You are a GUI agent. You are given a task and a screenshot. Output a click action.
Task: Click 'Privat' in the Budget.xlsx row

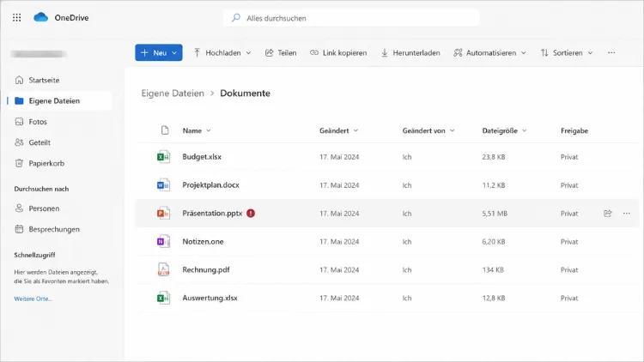569,157
